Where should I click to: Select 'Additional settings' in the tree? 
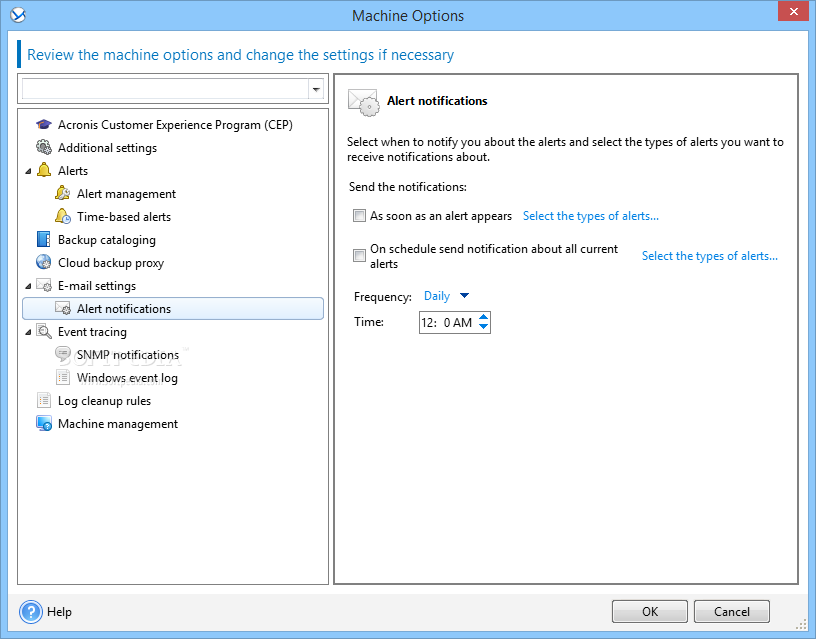107,148
